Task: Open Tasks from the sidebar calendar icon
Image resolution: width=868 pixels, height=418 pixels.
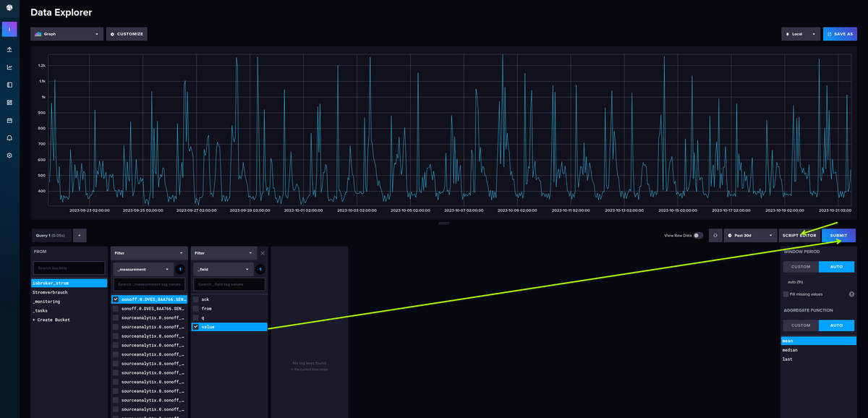Action: [9, 120]
